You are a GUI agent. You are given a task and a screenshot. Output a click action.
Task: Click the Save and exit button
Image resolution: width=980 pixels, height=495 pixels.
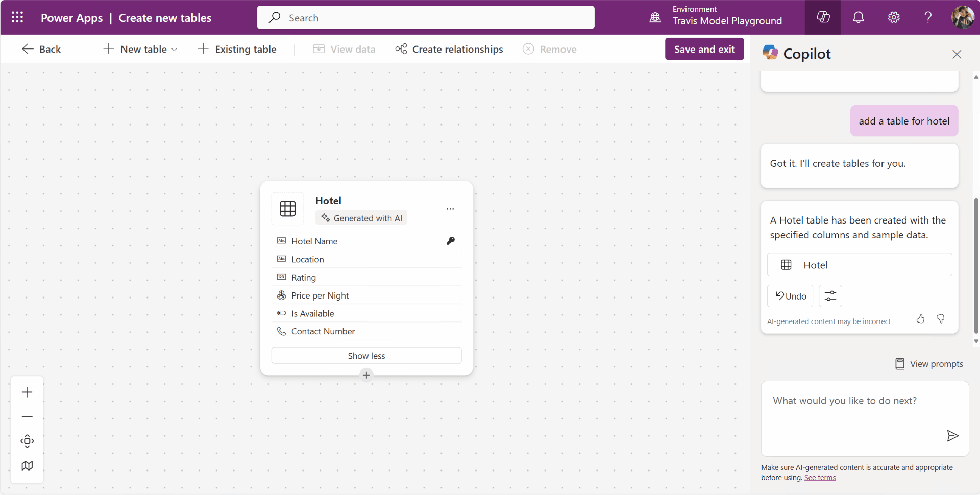pos(704,49)
